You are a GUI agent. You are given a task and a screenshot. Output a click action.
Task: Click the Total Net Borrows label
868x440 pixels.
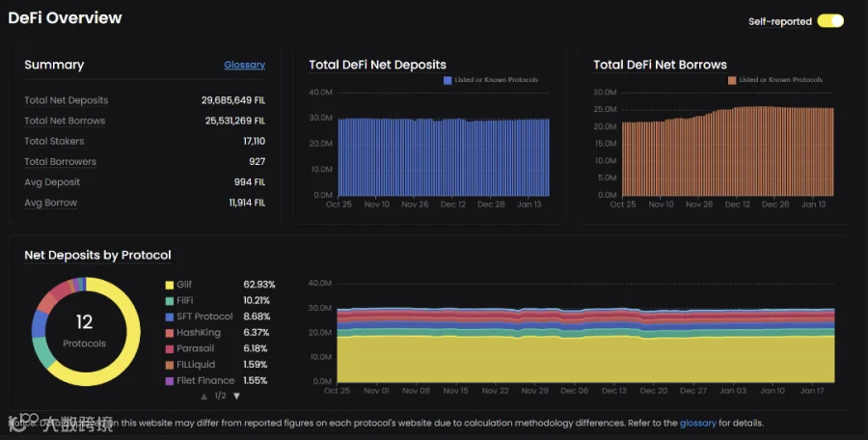(x=65, y=121)
